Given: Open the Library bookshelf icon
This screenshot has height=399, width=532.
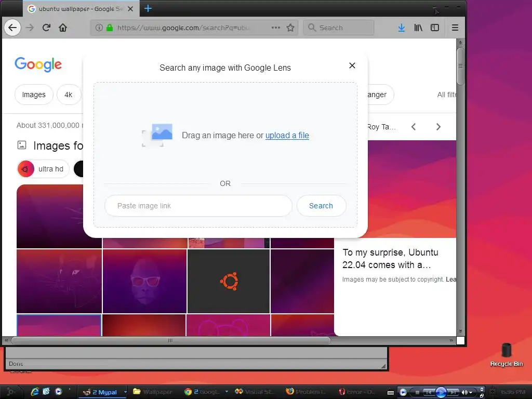Looking at the screenshot, I should 418,28.
